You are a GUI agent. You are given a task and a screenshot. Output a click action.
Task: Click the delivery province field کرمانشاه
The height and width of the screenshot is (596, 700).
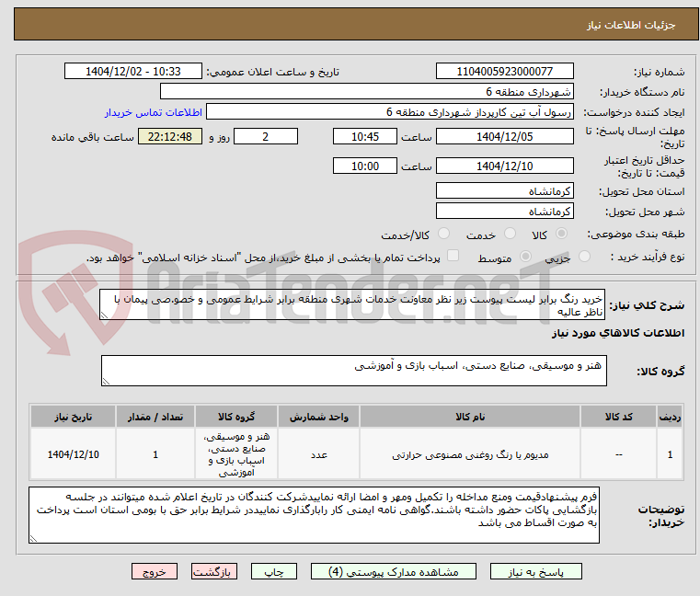[x=504, y=190]
